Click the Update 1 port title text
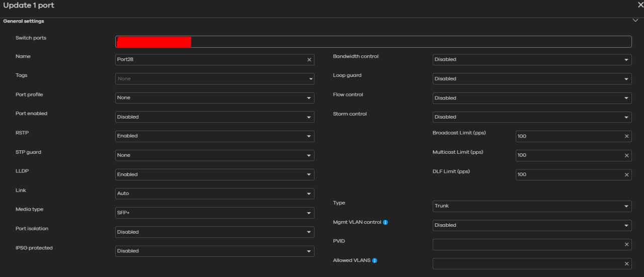This screenshot has height=277, width=644. 29,5
